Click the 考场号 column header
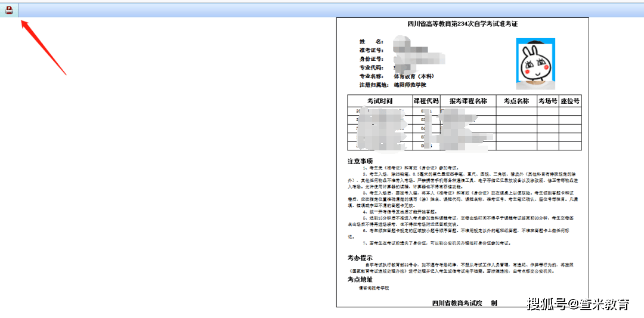The image size is (644, 318). (548, 101)
